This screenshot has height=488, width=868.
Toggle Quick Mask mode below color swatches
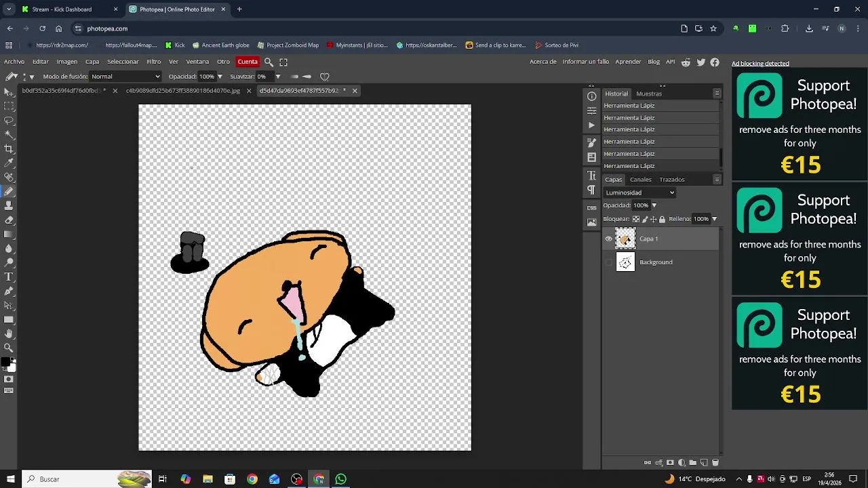click(x=9, y=379)
